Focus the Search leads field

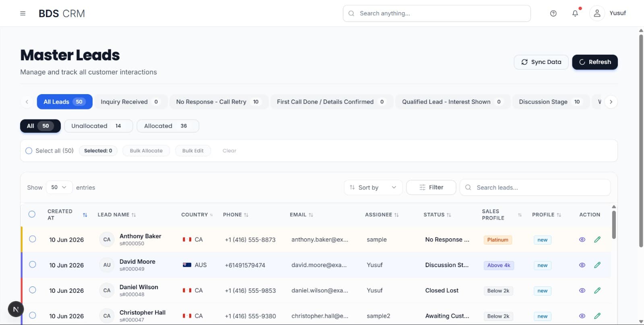535,187
